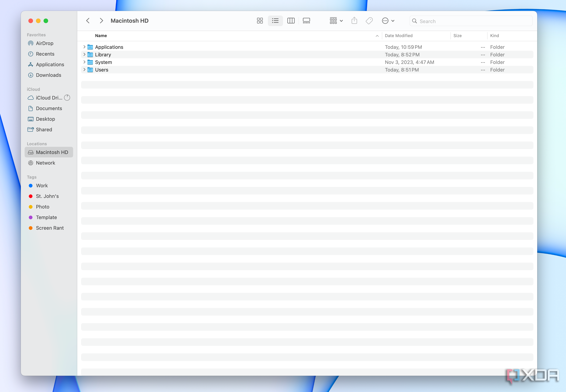Open Network under Locations
566x392 pixels.
pos(45,163)
